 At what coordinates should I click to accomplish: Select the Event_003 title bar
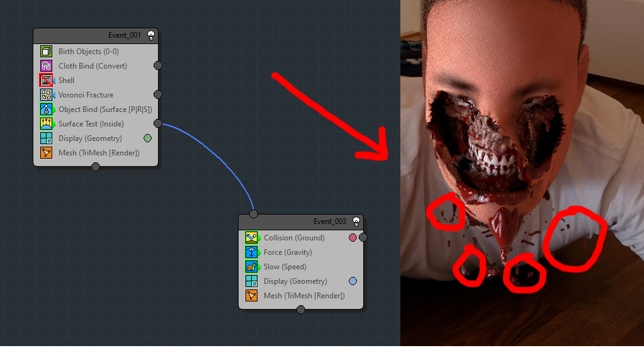[301, 222]
